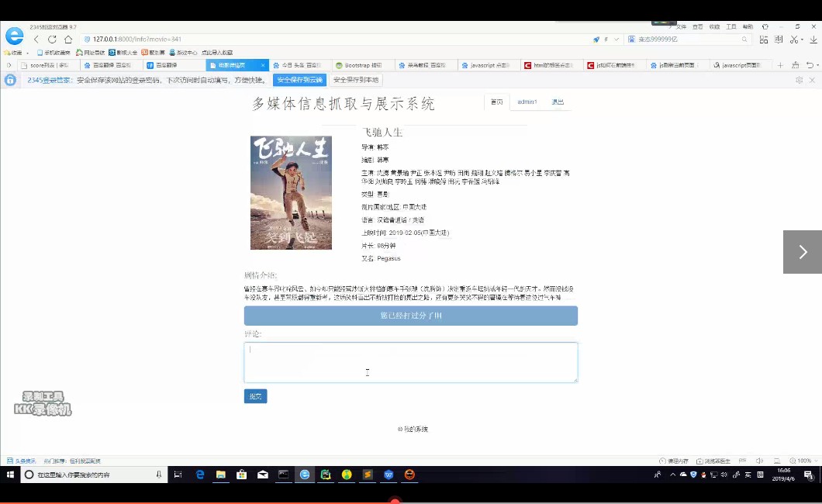The height and width of the screenshot is (504, 822).
Task: Switch to the 今日头条 tab
Action: 300,65
